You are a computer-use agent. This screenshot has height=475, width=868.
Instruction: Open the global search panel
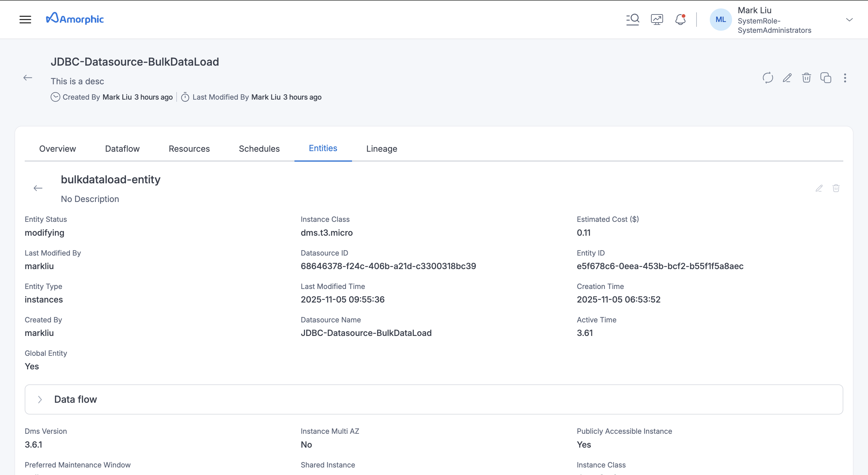click(x=633, y=19)
